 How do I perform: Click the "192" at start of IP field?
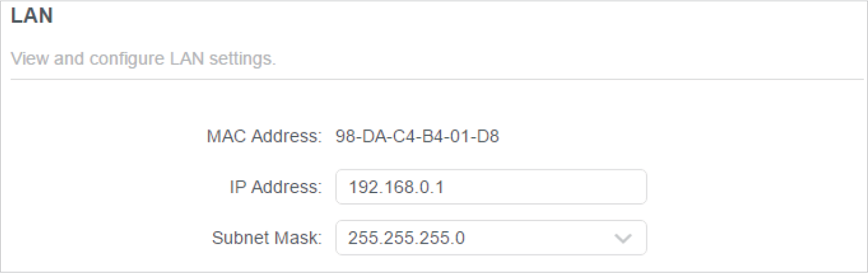click(359, 188)
